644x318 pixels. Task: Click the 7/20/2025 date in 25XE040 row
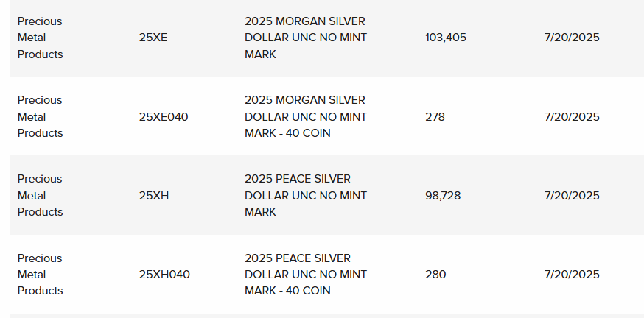click(572, 117)
